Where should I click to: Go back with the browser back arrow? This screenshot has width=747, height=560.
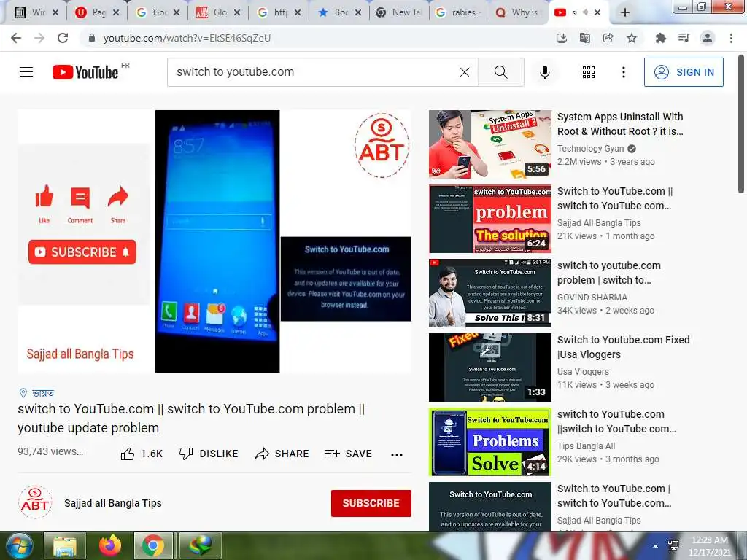(16, 38)
